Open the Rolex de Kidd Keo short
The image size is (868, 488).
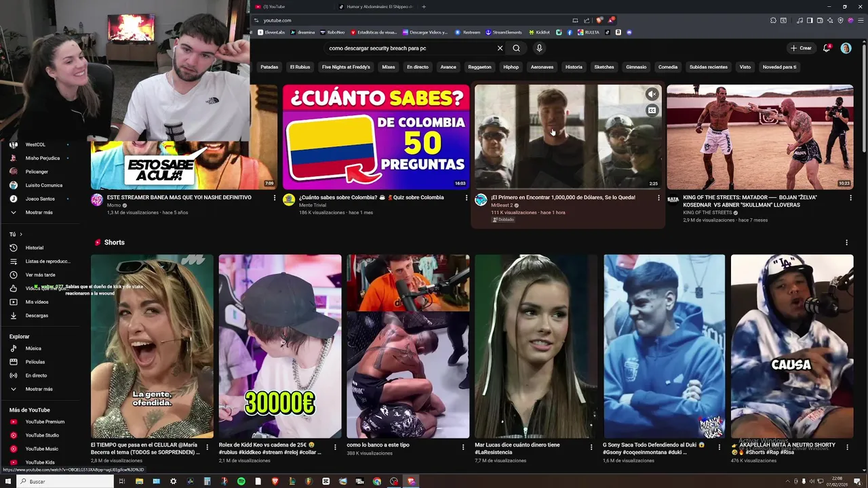pyautogui.click(x=280, y=346)
